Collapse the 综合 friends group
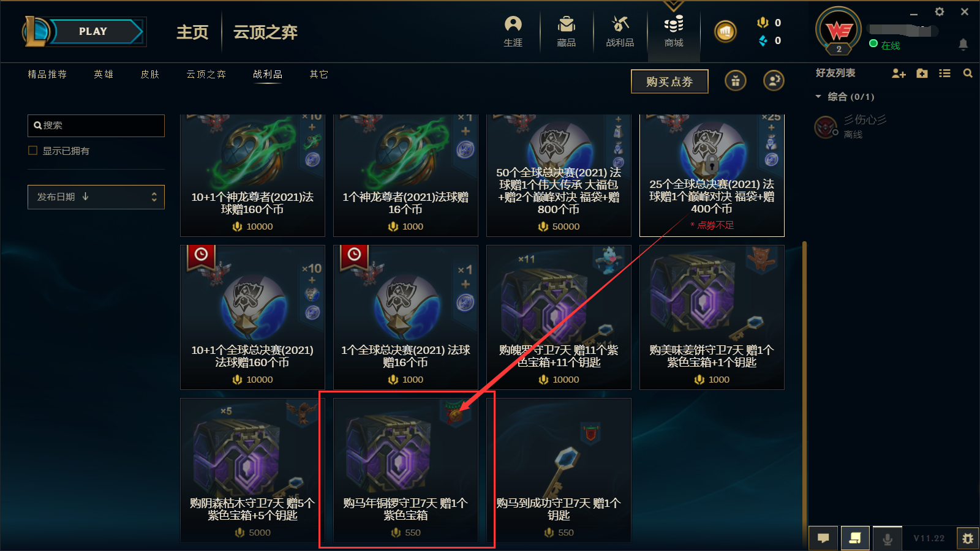980x551 pixels. tap(818, 97)
